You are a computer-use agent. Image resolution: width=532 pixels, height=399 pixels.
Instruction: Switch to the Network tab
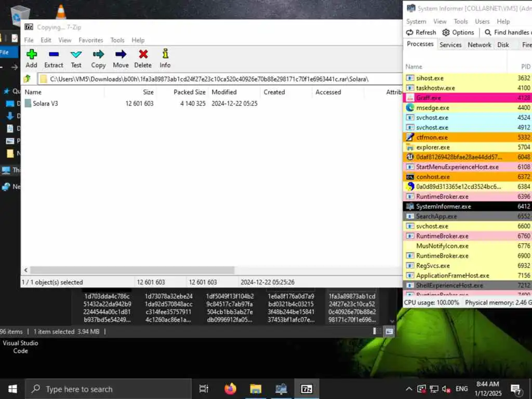479,45
